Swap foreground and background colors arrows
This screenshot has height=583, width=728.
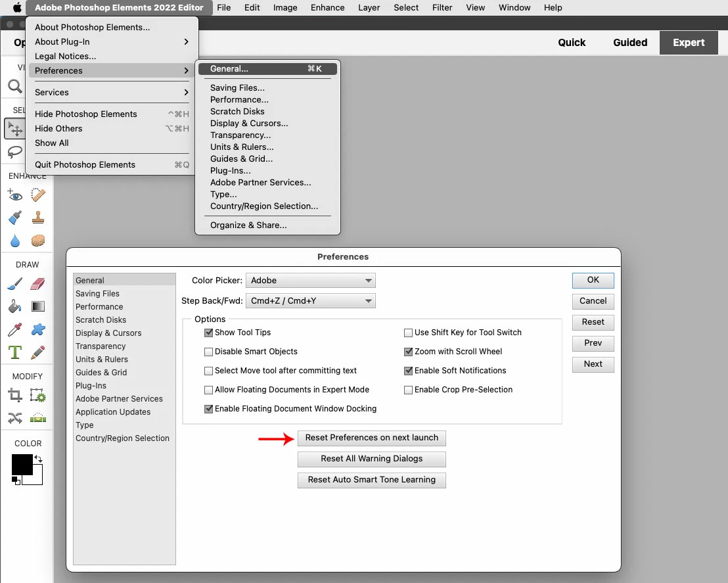click(x=39, y=459)
